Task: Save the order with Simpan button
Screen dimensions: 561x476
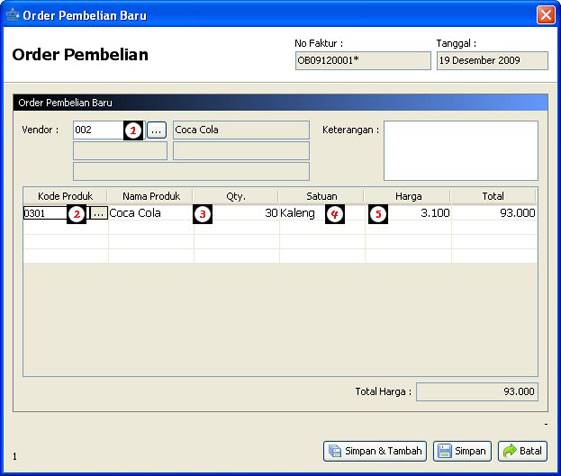Action: click(x=462, y=451)
